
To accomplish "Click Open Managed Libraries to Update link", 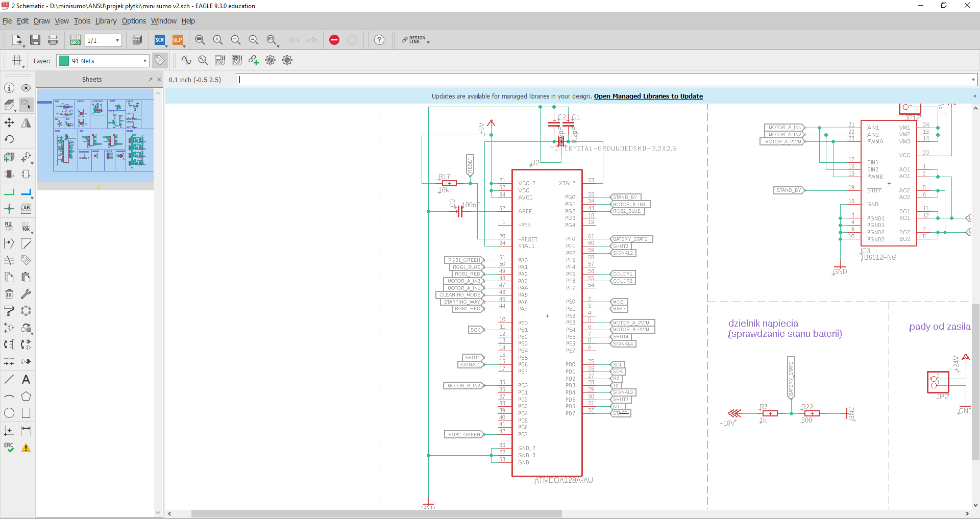I will [648, 96].
